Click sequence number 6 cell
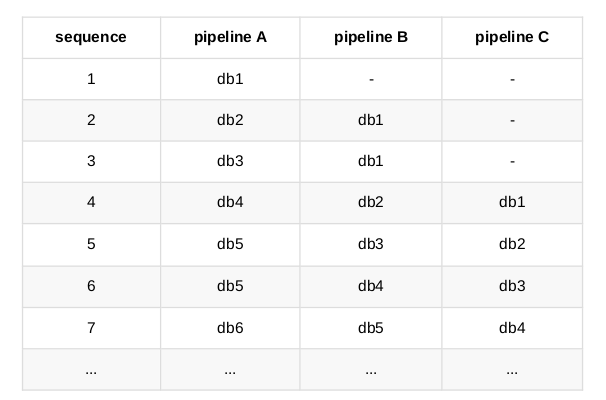The width and height of the screenshot is (606, 400). click(91, 286)
